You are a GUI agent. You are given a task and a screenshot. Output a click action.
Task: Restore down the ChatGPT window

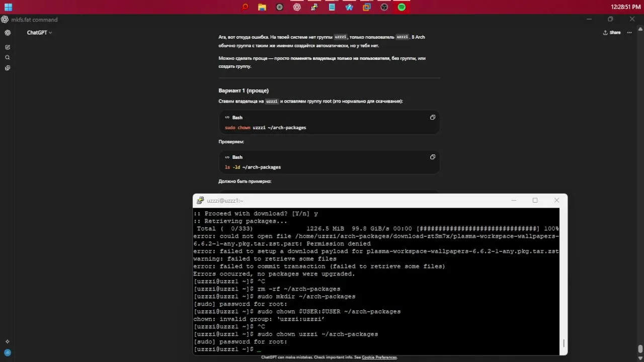pos(610,19)
